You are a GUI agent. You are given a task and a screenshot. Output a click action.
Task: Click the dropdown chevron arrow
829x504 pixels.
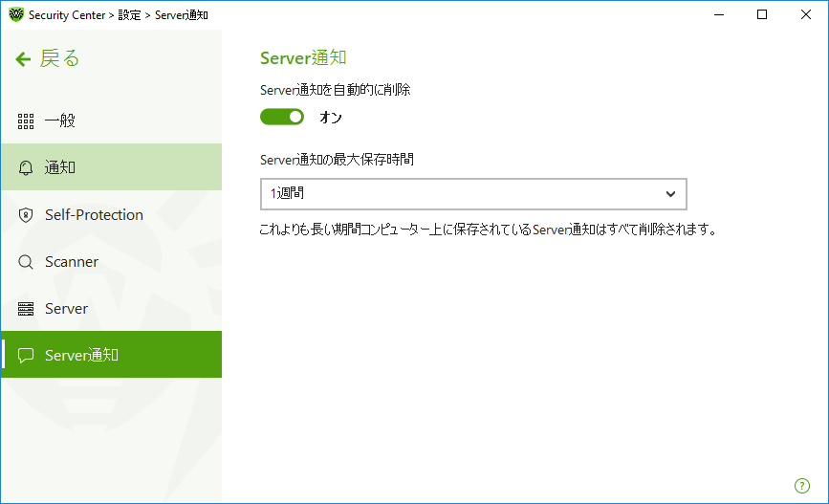click(670, 194)
